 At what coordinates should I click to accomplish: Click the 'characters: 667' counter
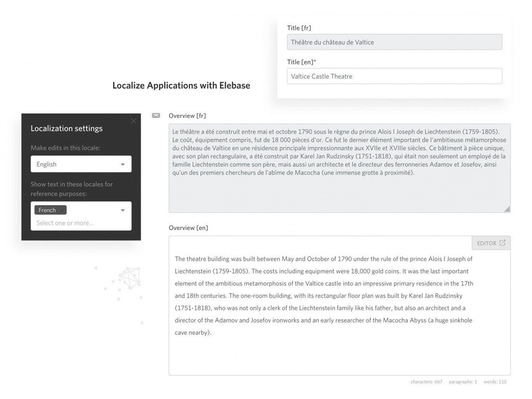[x=426, y=382]
